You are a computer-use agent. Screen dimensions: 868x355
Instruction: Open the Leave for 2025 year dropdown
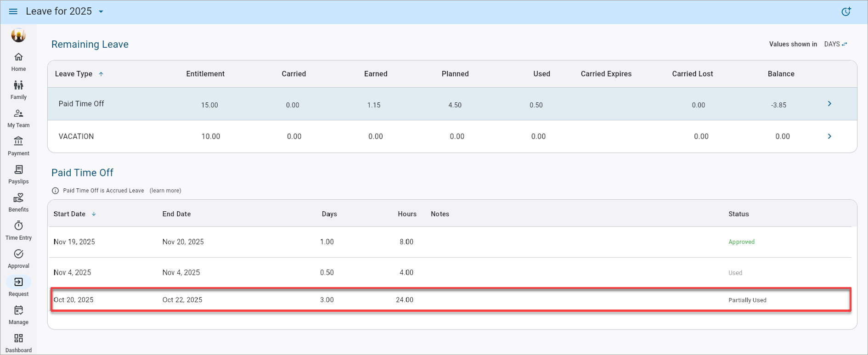[x=65, y=11]
